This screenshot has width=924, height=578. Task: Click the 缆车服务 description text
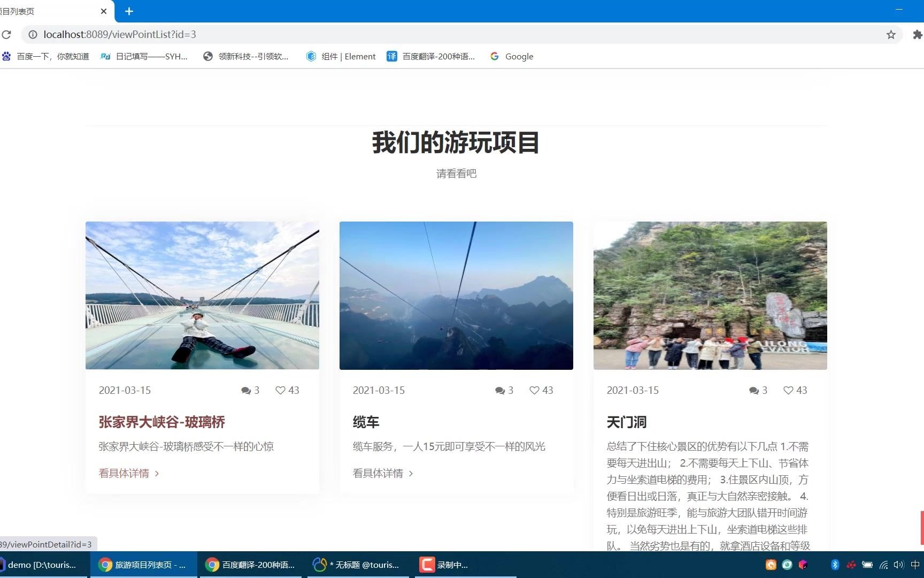(x=449, y=446)
